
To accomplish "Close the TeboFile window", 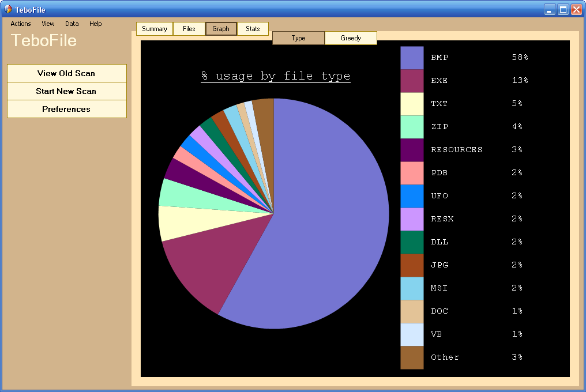I will pos(576,9).
